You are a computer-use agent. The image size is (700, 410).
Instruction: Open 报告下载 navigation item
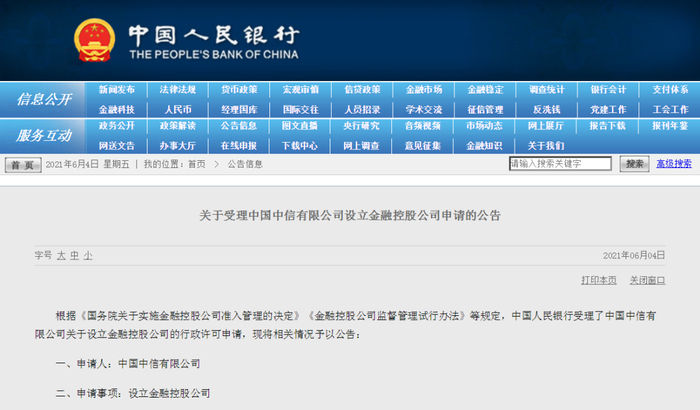[x=607, y=126]
